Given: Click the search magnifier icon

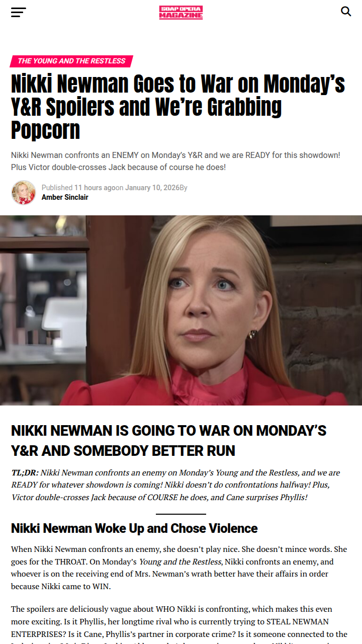Looking at the screenshot, I should coord(346,11).
